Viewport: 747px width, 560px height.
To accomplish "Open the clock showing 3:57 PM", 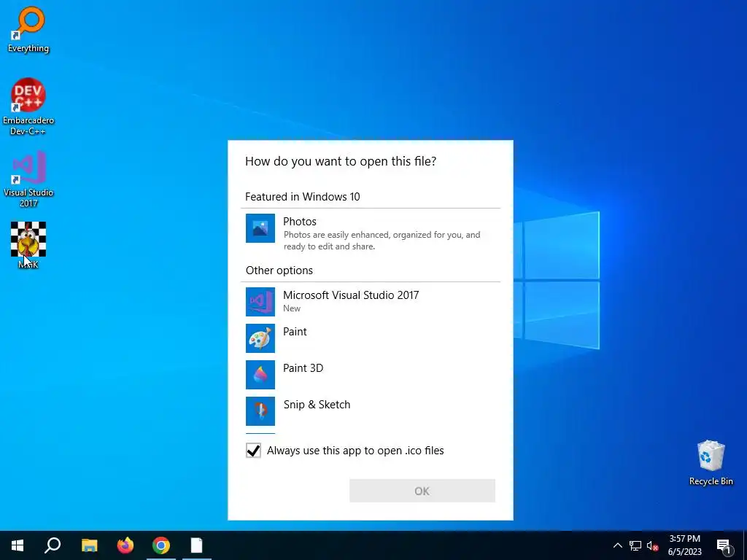I will tap(684, 545).
